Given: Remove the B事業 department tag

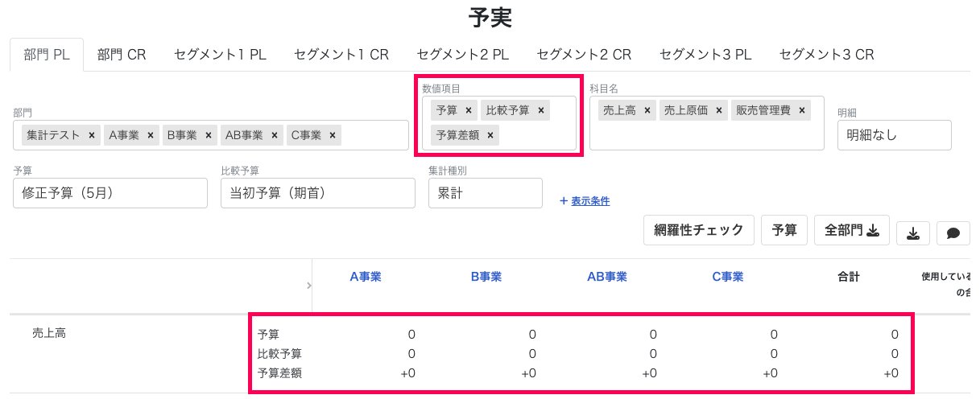Looking at the screenshot, I should click(209, 135).
